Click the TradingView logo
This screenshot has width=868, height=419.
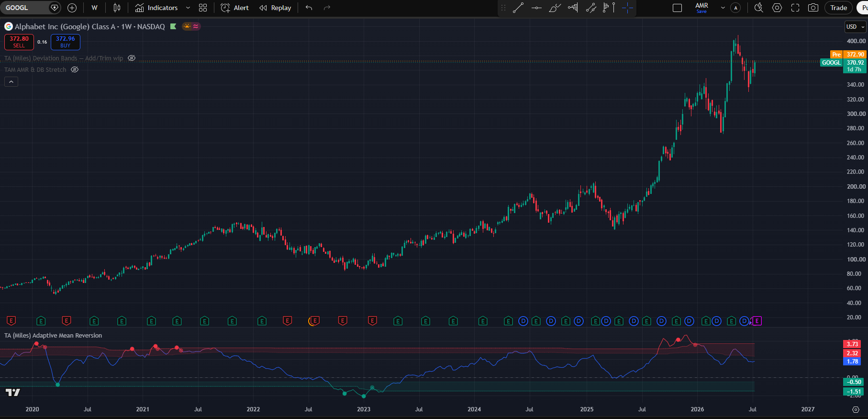(13, 393)
